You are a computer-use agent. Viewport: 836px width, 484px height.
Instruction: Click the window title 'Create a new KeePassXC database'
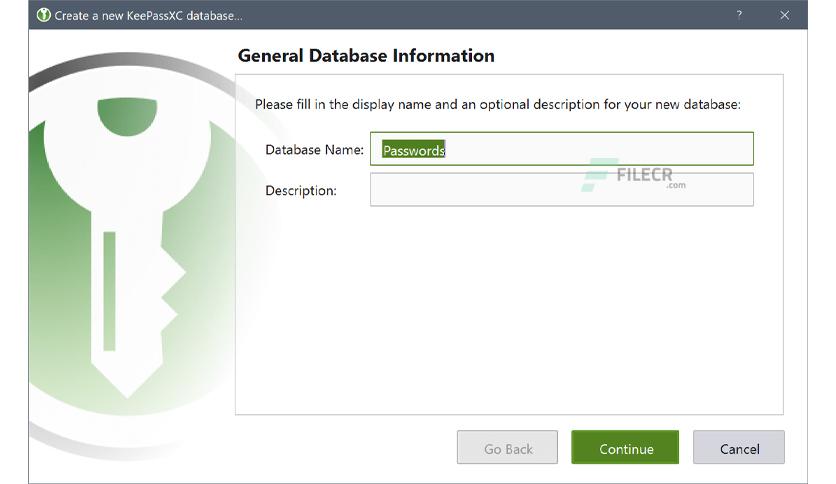point(148,15)
